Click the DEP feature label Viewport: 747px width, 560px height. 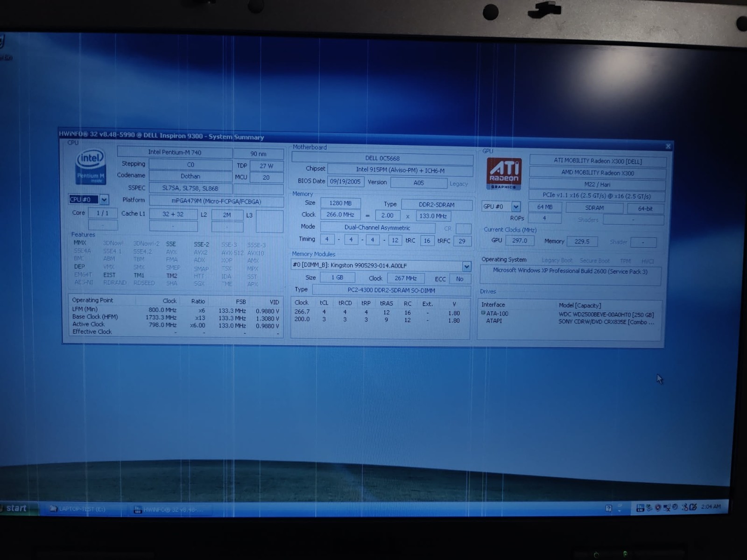click(79, 266)
